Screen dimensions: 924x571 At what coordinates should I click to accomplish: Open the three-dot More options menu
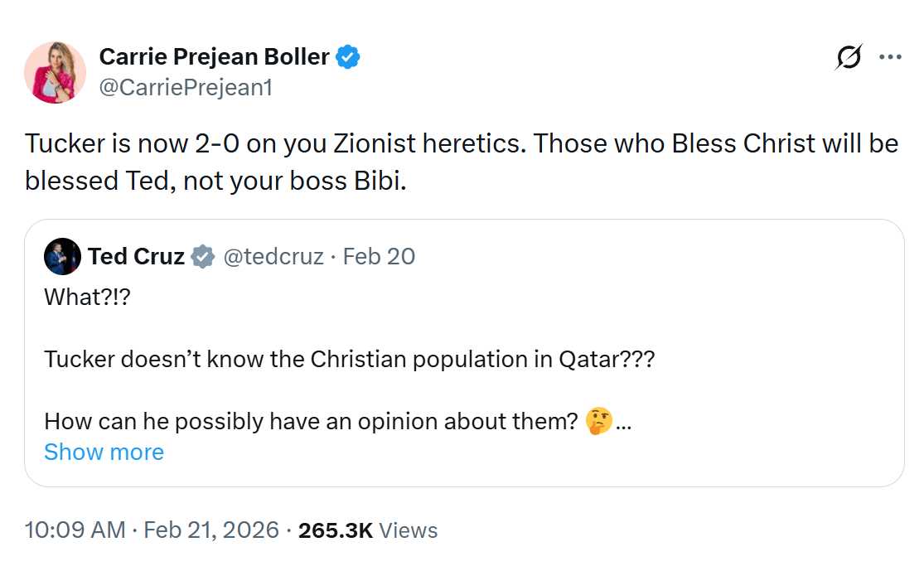890,57
